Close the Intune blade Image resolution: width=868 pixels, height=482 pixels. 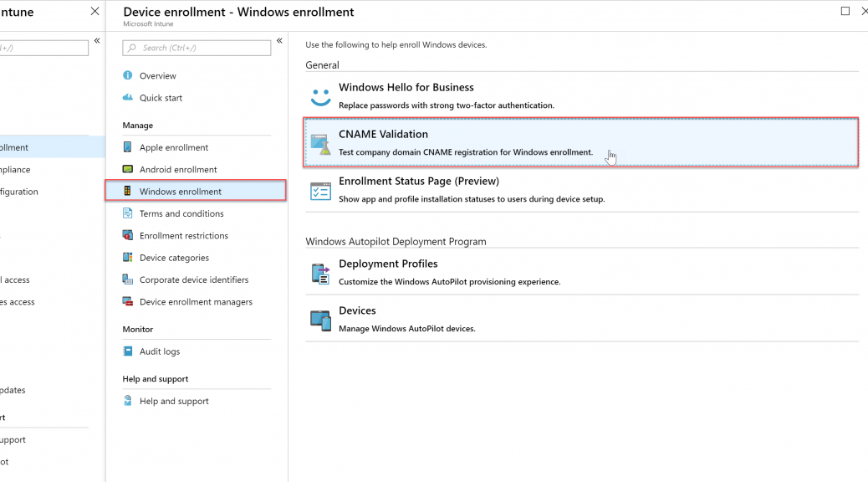coord(94,11)
